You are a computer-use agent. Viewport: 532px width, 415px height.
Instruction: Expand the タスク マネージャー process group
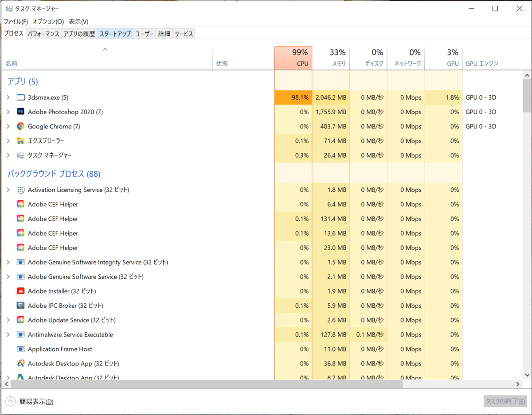(x=8, y=155)
